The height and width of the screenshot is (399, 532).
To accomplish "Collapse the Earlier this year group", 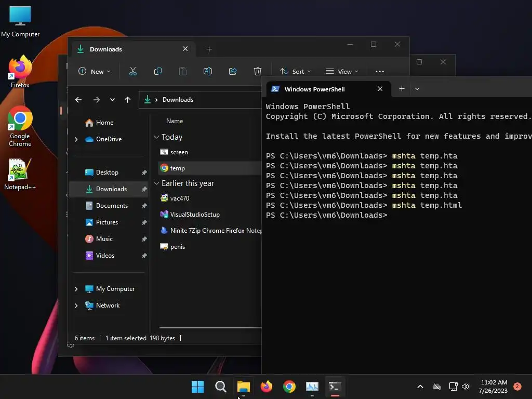I will pyautogui.click(x=156, y=183).
